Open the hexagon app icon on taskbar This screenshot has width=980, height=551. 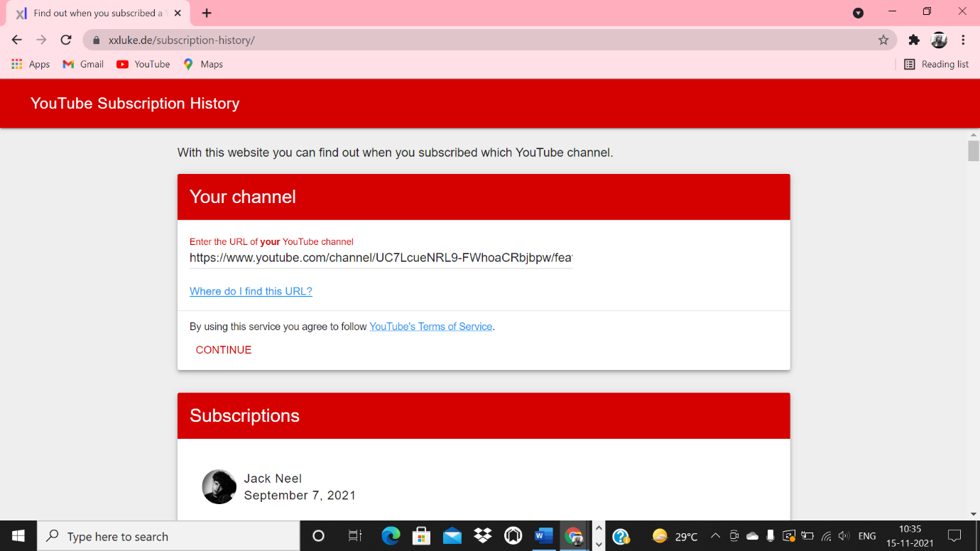tap(513, 536)
